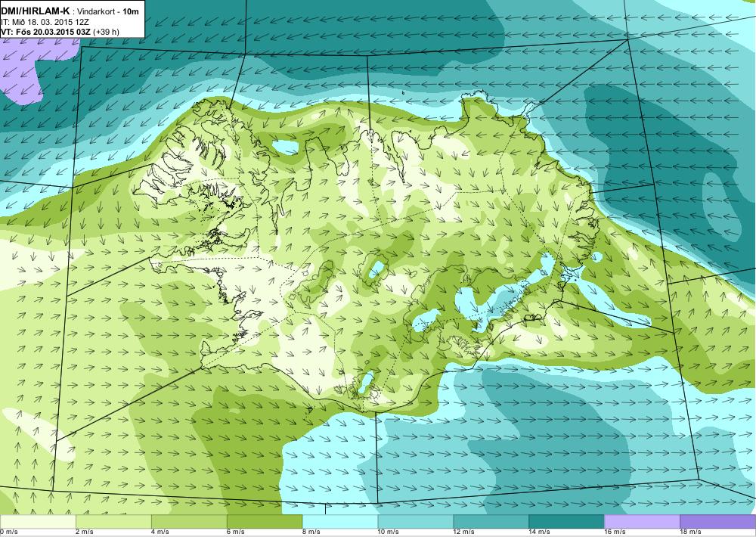The height and width of the screenshot is (537, 756).
Task: Click the "VT: Fös 20.03.2015 03Z" valid time
Action: pyautogui.click(x=46, y=32)
